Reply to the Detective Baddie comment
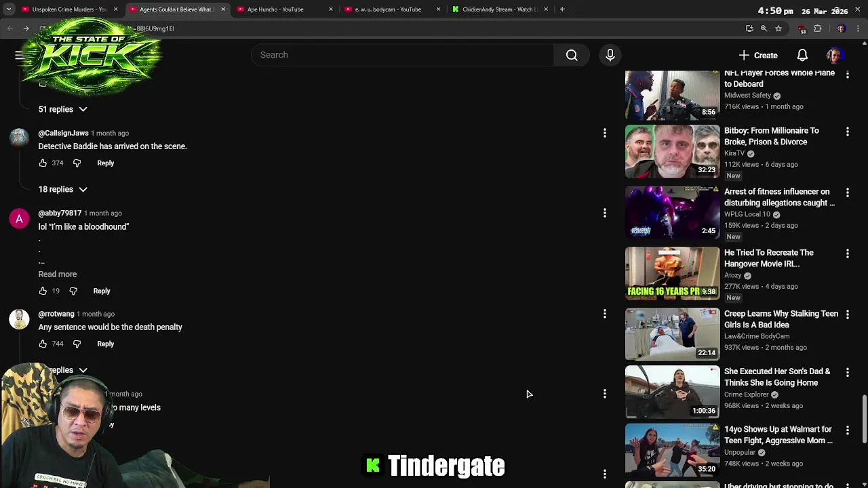 105,163
